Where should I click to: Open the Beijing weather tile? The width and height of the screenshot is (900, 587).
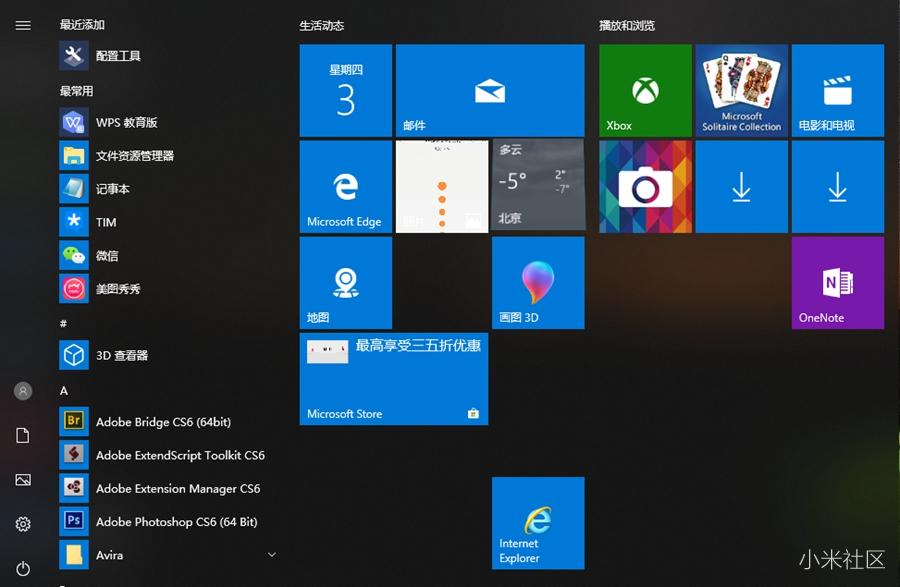tap(538, 186)
